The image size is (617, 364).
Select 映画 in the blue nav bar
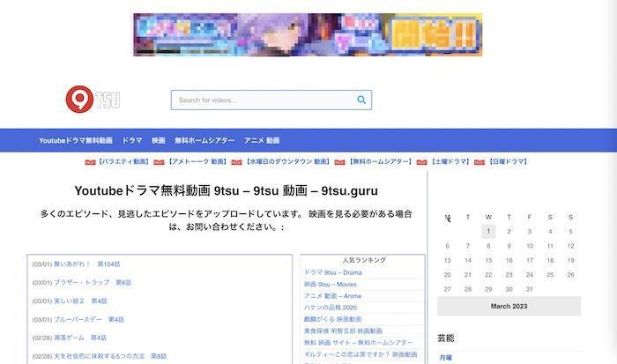tap(158, 140)
